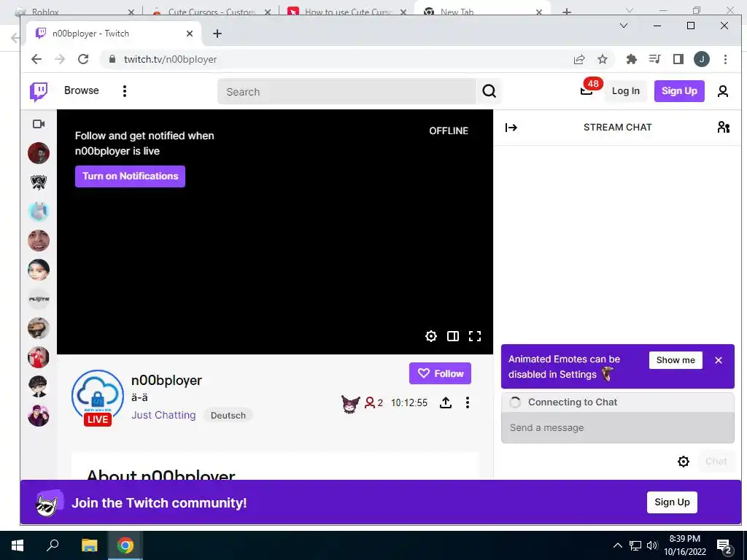Switch to How to use Cute Cursors tab
This screenshot has width=747, height=560.
348,12
